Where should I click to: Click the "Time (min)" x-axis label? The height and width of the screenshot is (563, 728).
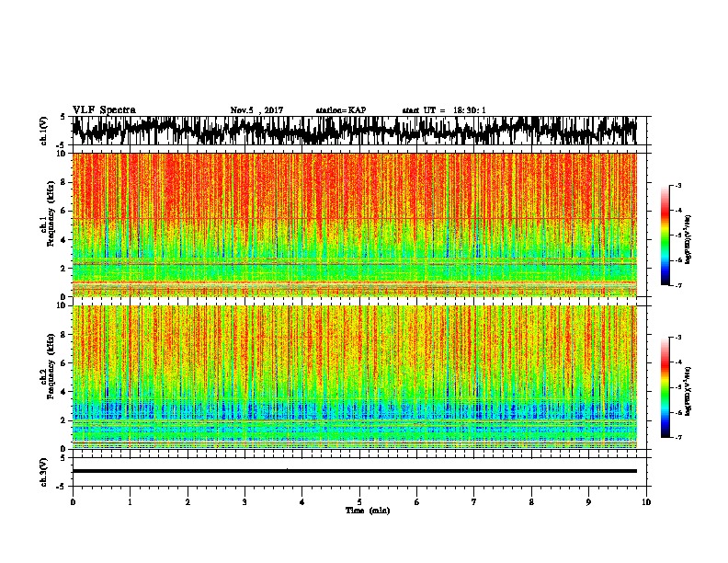point(368,510)
